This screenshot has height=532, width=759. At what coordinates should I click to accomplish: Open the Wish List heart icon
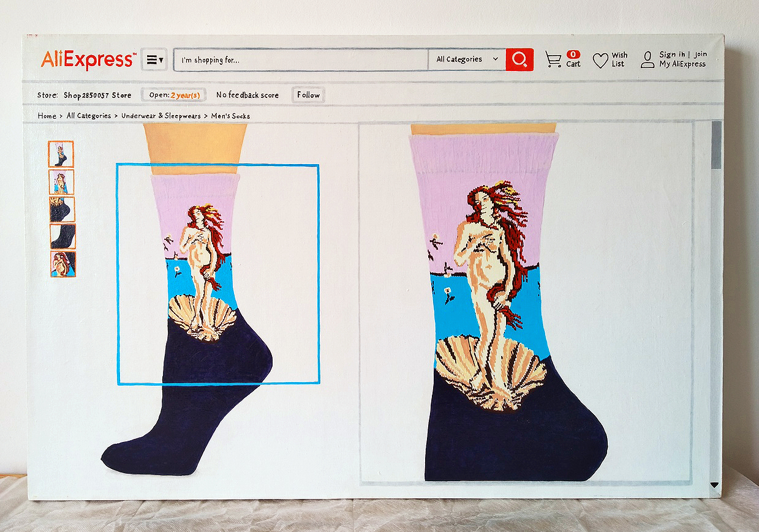tap(600, 60)
